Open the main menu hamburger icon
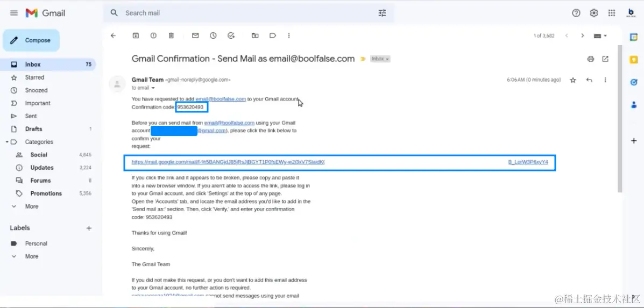The height and width of the screenshot is (308, 644). coord(14,13)
